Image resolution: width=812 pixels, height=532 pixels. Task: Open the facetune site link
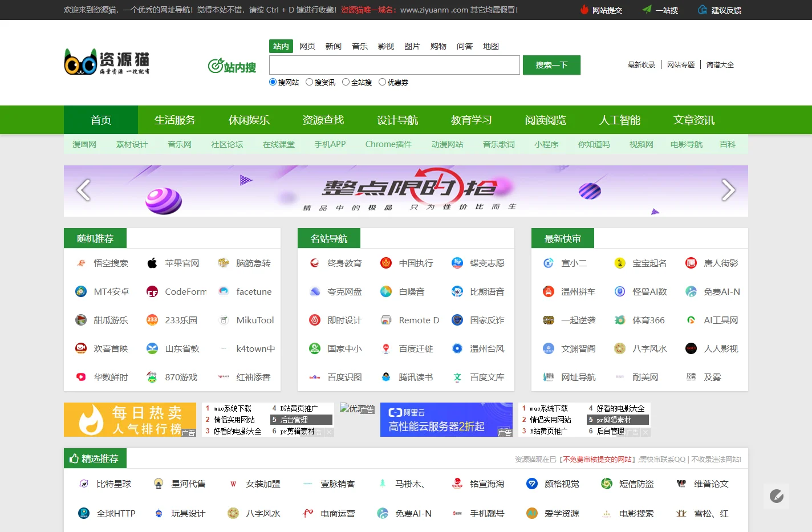(x=254, y=291)
